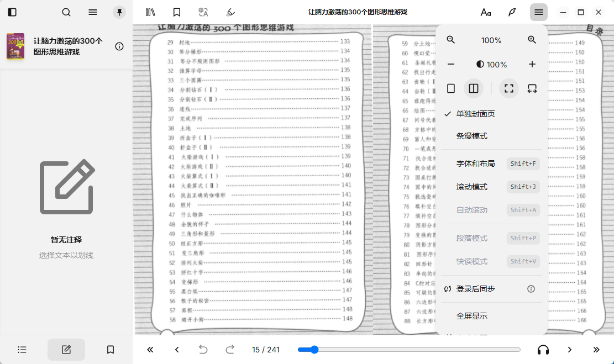Go back in navigation history
Image resolution: width=614 pixels, height=364 pixels.
pyautogui.click(x=203, y=350)
